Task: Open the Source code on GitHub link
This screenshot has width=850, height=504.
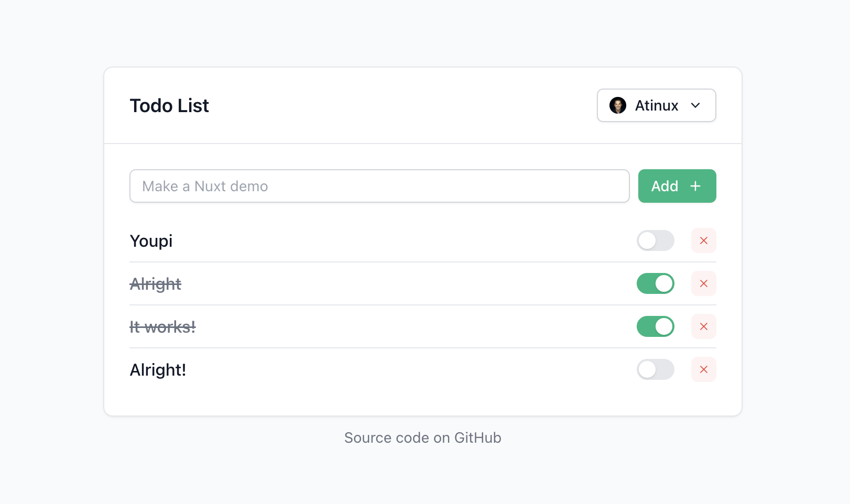Action: [423, 437]
